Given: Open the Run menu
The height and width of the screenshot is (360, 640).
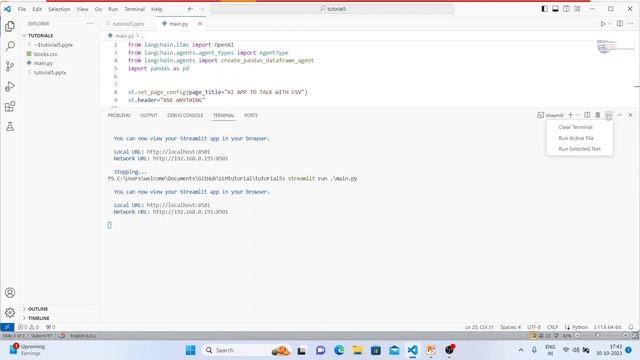Looking at the screenshot, I should (x=113, y=9).
